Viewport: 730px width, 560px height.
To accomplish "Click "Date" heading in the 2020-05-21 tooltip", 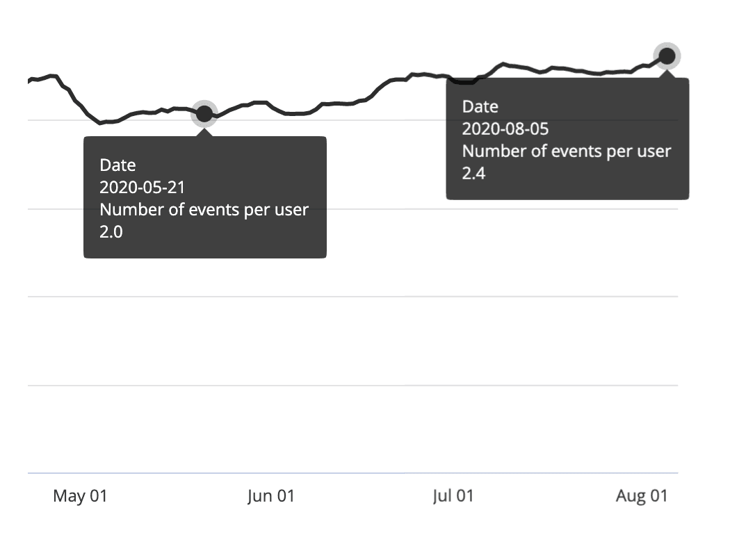I will tap(117, 165).
